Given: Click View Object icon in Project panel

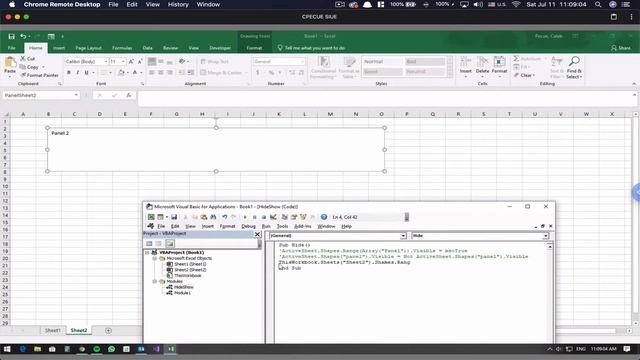Looking at the screenshot, I should coord(159,244).
